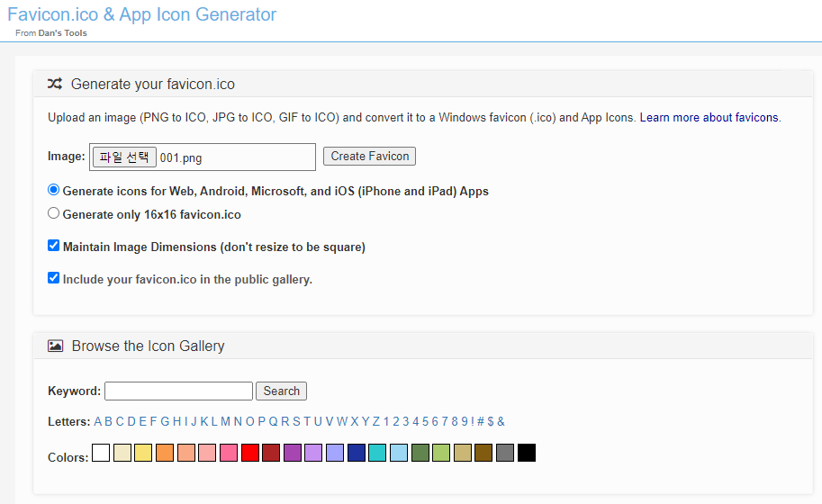Uncheck Maintain Image Dimensions checkbox
822x504 pixels.
(x=53, y=245)
